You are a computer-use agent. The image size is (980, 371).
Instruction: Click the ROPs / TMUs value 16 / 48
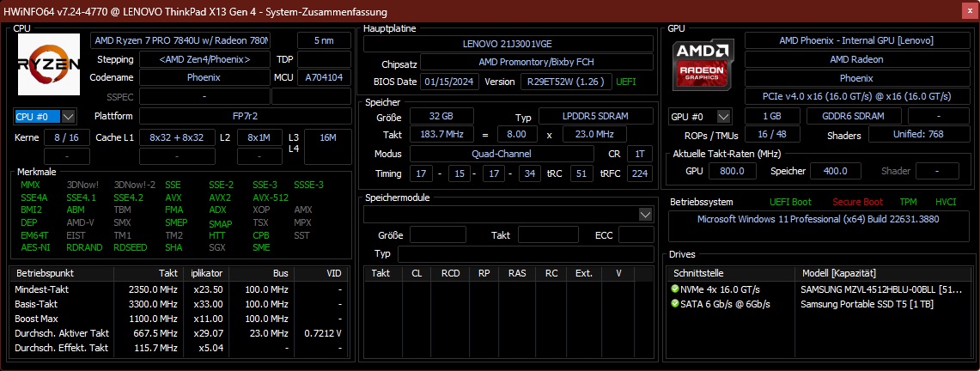772,135
